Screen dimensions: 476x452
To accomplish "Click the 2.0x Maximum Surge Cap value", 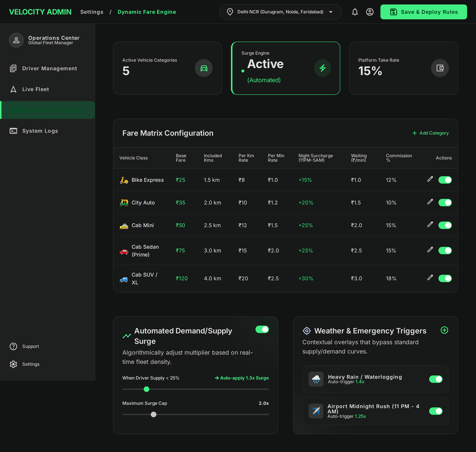I will coord(264,403).
